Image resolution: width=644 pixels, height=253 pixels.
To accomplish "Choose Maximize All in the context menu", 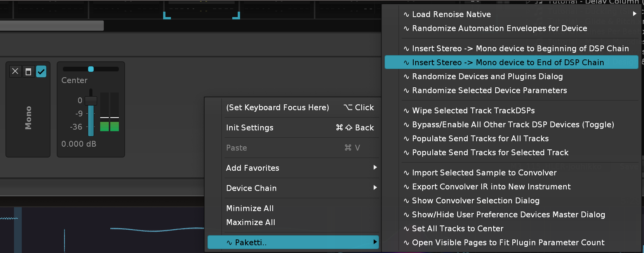I will (x=251, y=222).
